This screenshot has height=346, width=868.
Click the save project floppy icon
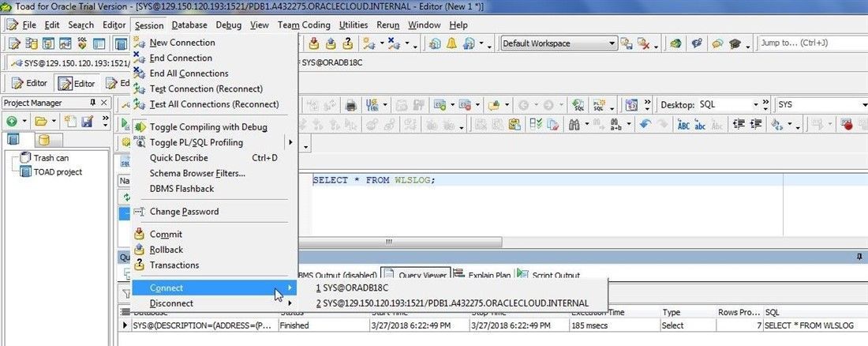click(87, 121)
